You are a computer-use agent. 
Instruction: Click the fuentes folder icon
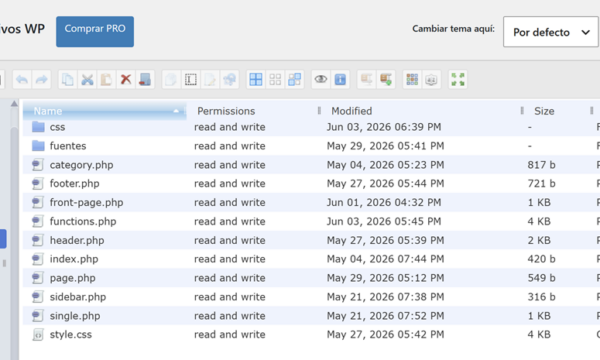point(38,145)
